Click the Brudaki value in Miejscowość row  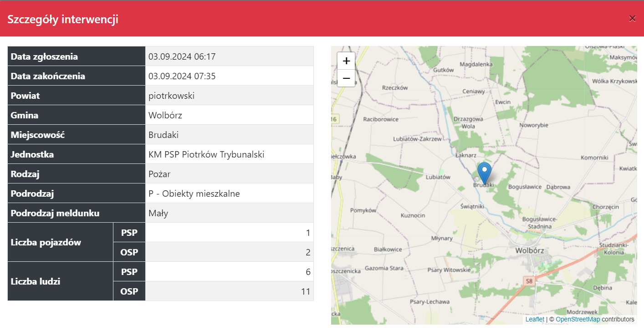pos(164,135)
